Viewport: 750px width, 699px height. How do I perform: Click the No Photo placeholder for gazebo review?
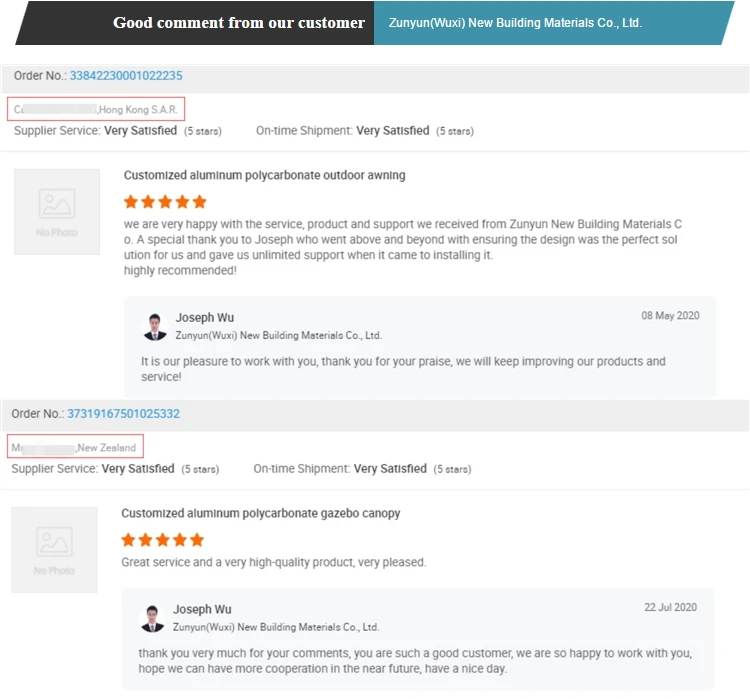pos(55,550)
